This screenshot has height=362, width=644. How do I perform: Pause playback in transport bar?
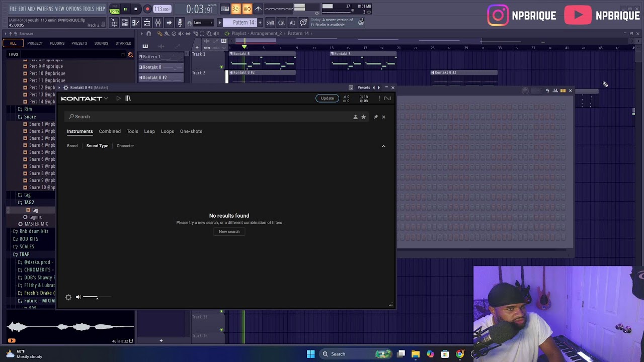click(x=125, y=9)
